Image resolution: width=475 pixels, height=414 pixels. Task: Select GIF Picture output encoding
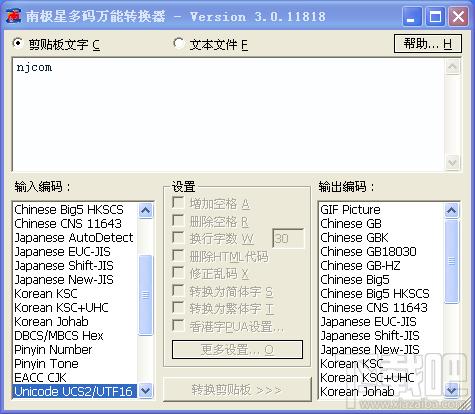(x=381, y=210)
